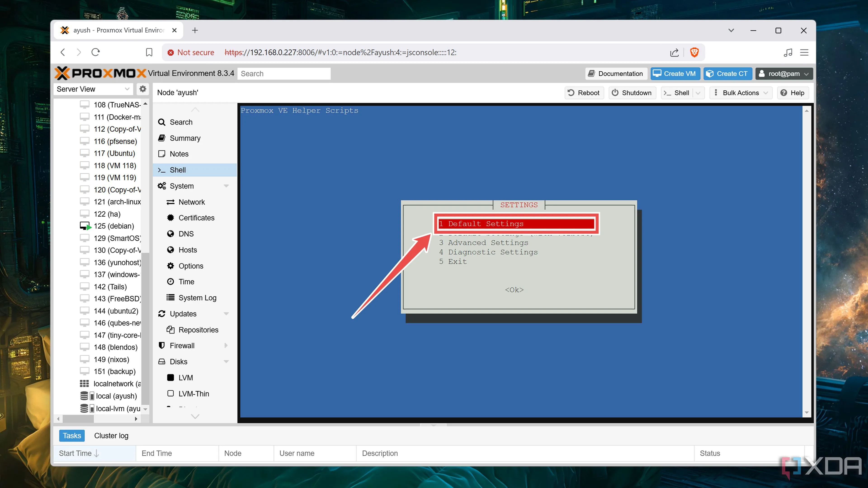Click the music note playlist icon
Screen dimensions: 868x488
pyautogui.click(x=788, y=53)
